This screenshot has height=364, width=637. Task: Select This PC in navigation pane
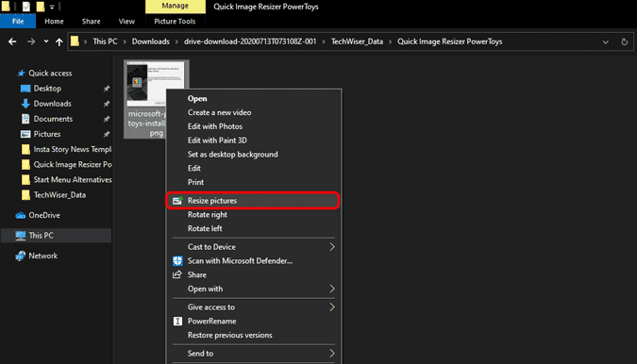click(x=41, y=236)
